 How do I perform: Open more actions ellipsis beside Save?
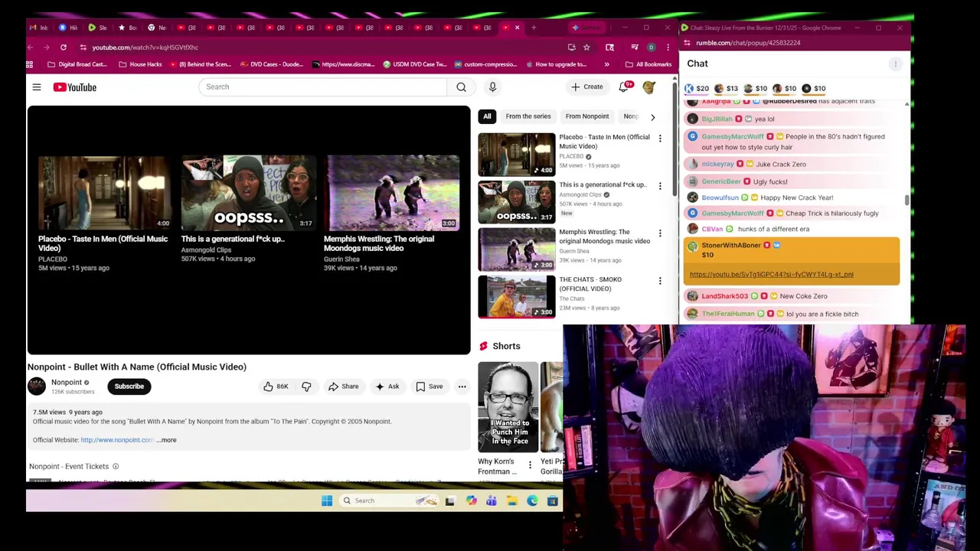[462, 386]
